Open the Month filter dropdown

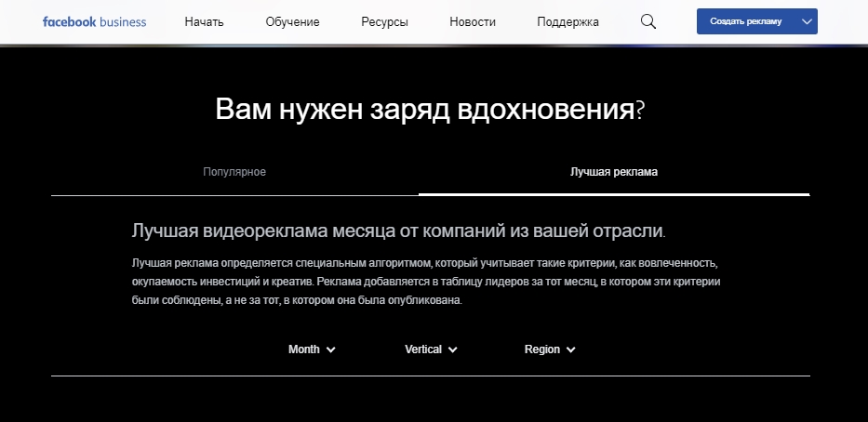pyautogui.click(x=304, y=349)
